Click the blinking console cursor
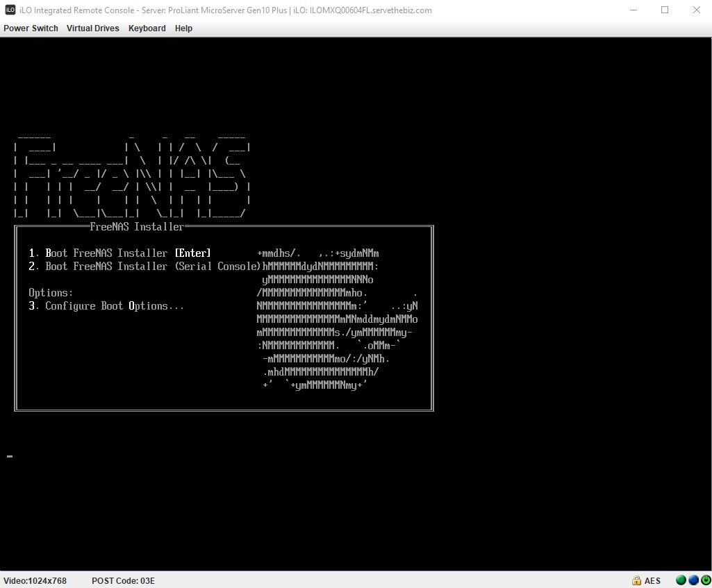 (10, 456)
